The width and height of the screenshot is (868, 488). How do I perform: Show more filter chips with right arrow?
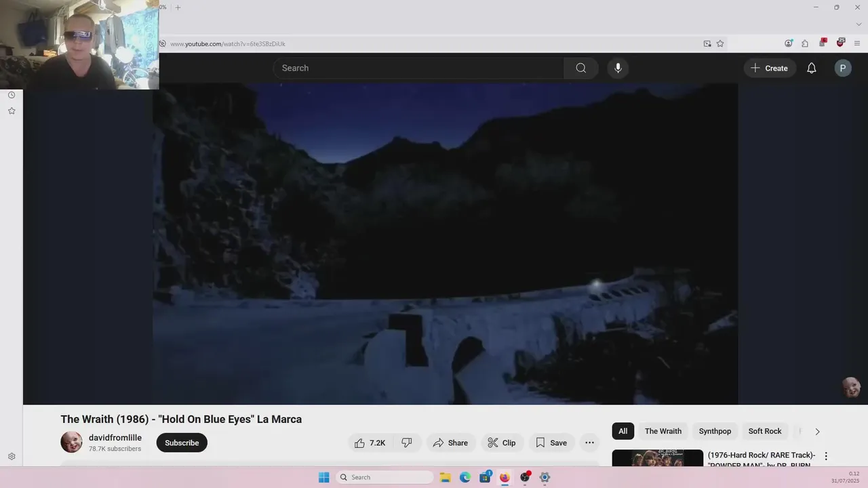pyautogui.click(x=817, y=431)
